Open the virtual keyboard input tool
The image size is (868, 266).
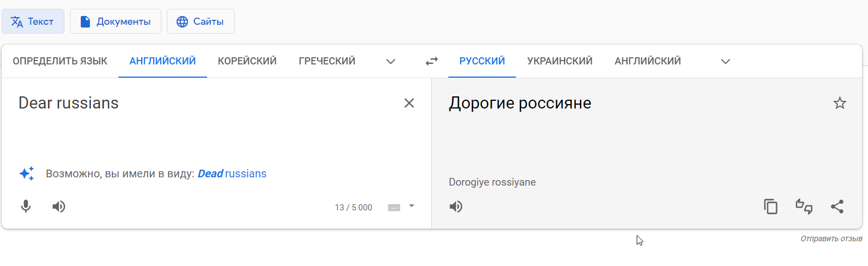tap(394, 208)
